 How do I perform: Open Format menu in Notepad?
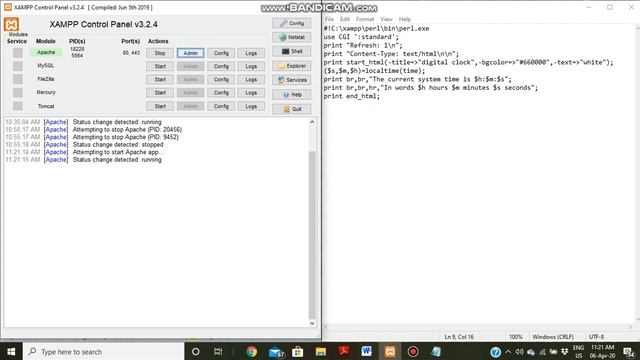point(364,19)
